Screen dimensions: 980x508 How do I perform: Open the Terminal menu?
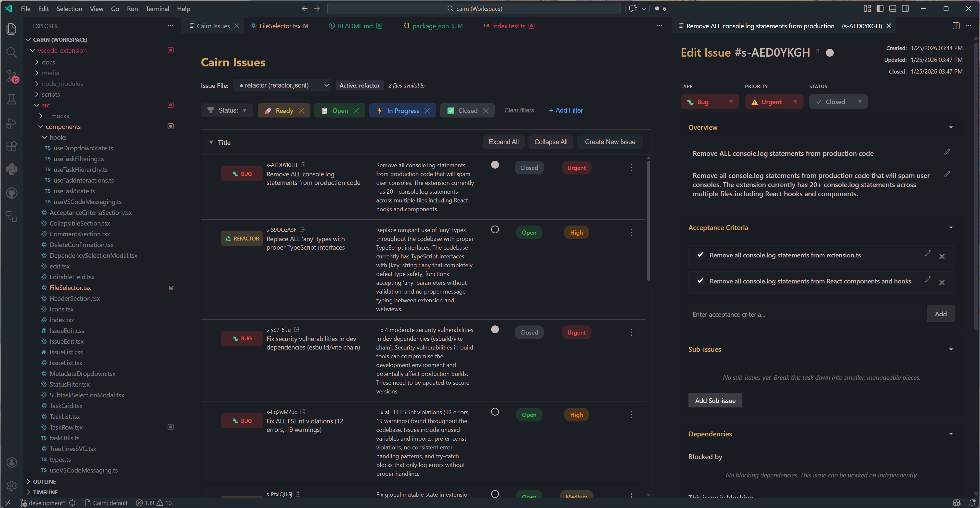[x=157, y=9]
